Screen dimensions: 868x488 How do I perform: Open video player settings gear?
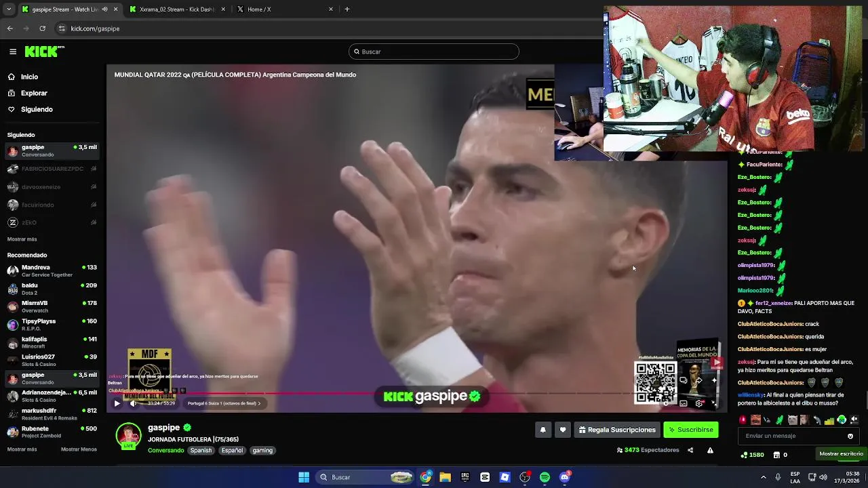[699, 403]
